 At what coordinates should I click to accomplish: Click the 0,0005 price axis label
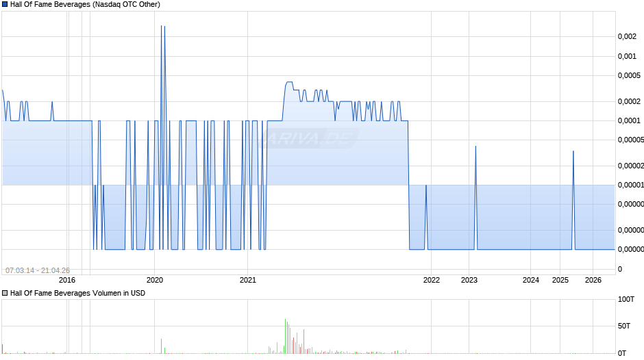click(x=629, y=75)
